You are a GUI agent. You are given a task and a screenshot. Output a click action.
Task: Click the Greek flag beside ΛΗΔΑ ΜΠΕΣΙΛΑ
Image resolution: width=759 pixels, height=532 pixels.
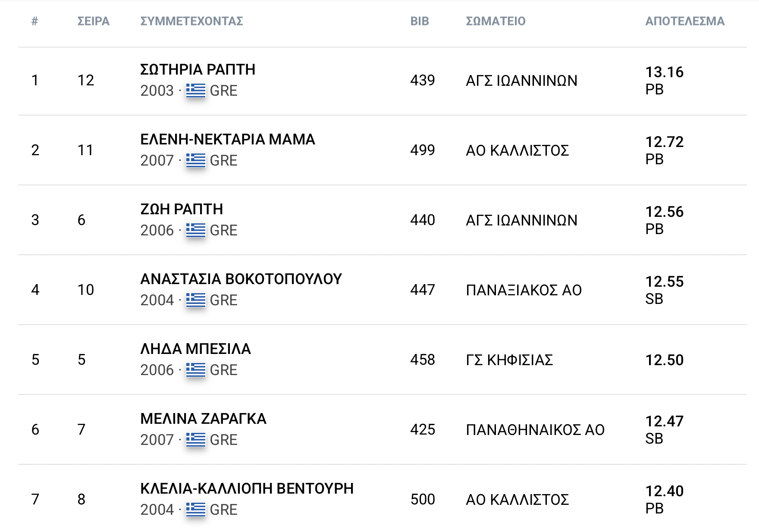pyautogui.click(x=196, y=370)
